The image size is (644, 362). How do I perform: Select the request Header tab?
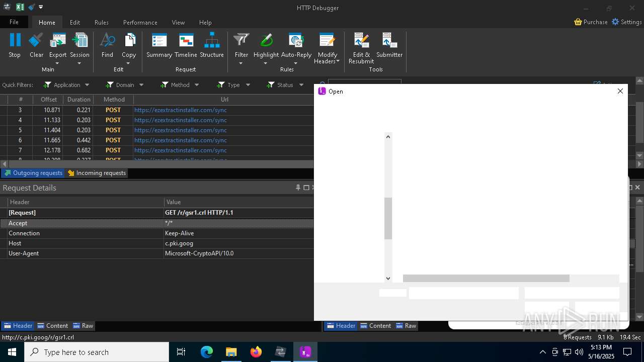pos(18,326)
